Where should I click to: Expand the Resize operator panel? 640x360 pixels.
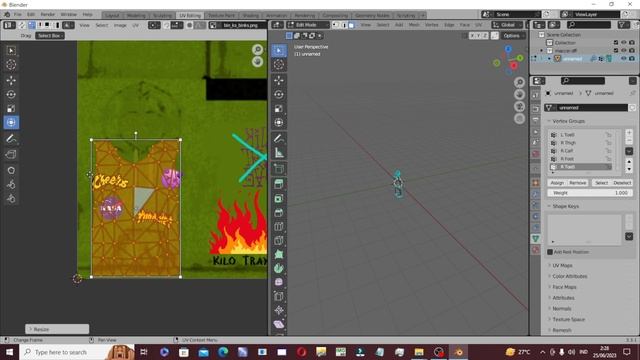click(57, 329)
